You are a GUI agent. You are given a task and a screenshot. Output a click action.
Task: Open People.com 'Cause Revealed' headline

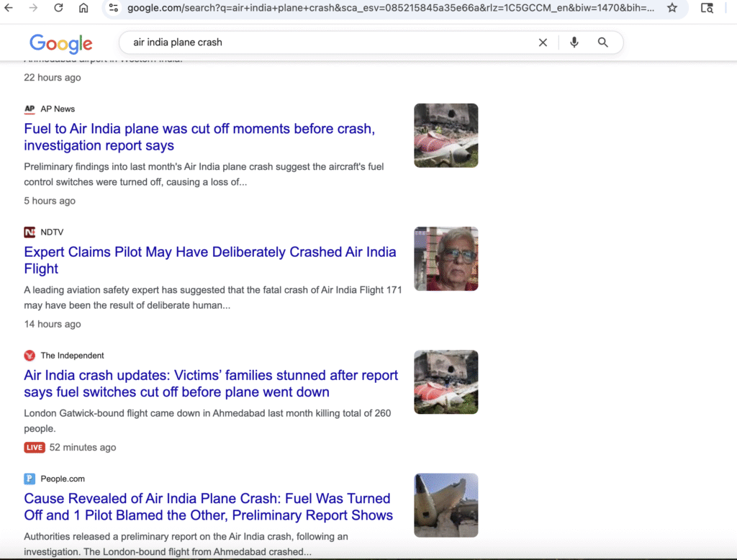pyautogui.click(x=208, y=507)
